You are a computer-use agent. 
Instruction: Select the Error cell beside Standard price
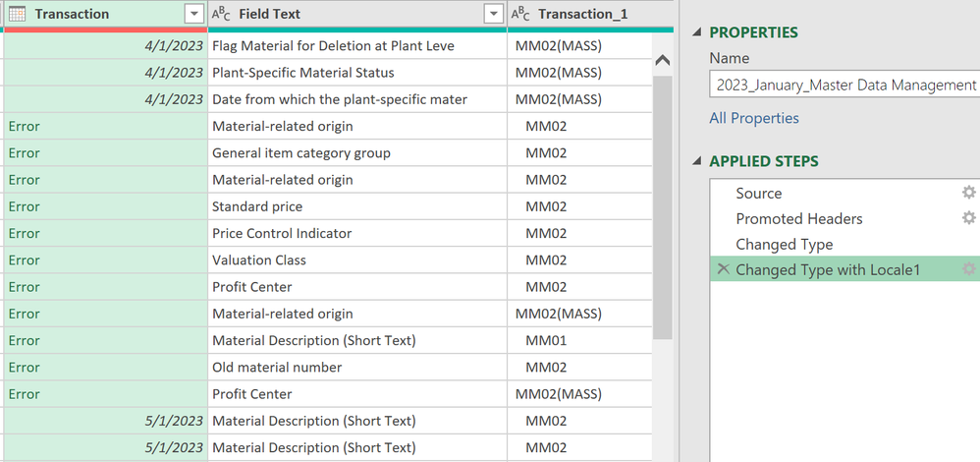tap(105, 206)
